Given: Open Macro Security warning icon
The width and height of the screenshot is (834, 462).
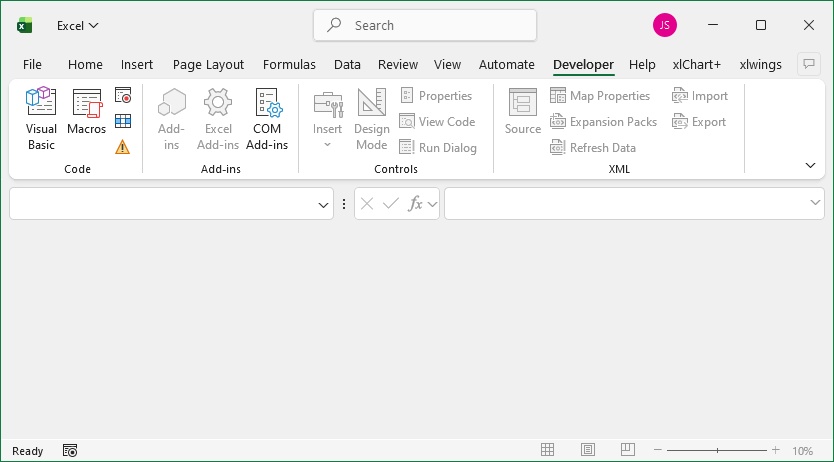Looking at the screenshot, I should (x=122, y=147).
